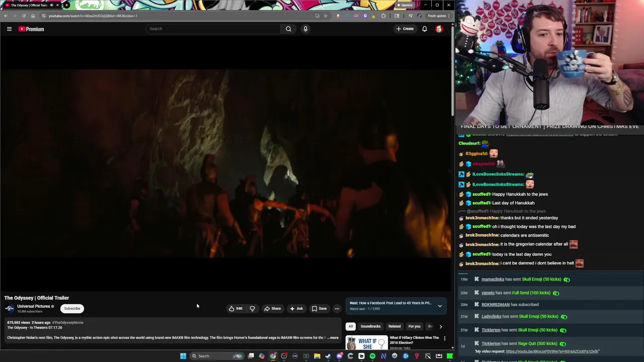Open YouTube notifications bell
The height and width of the screenshot is (362, 644).
pyautogui.click(x=425, y=29)
